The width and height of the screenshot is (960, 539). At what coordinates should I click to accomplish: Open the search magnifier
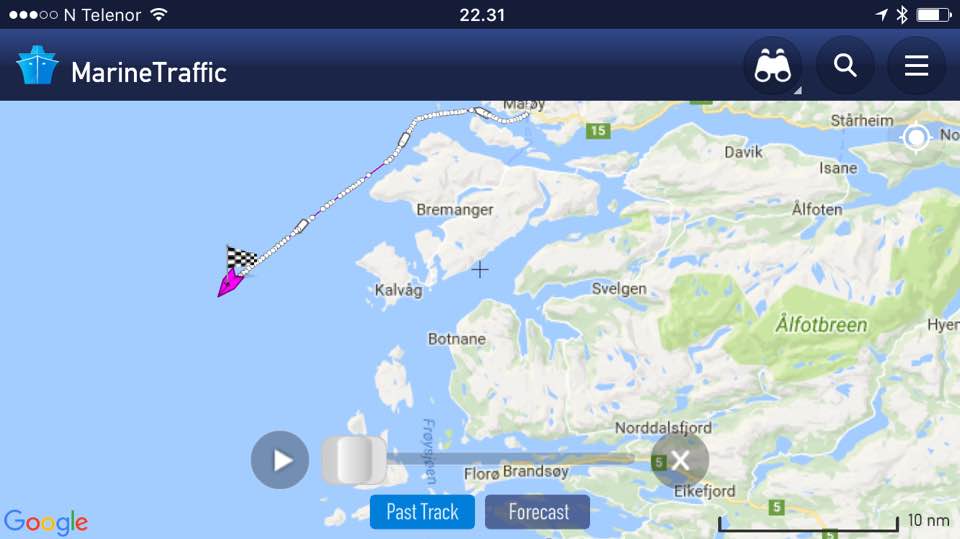(845, 65)
